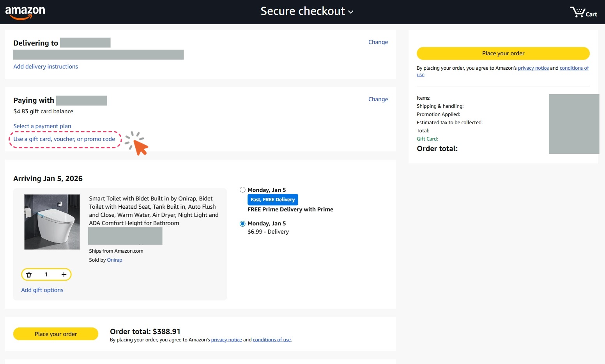Click the Fast, FREE Delivery badge
This screenshot has width=605, height=364.
(273, 200)
